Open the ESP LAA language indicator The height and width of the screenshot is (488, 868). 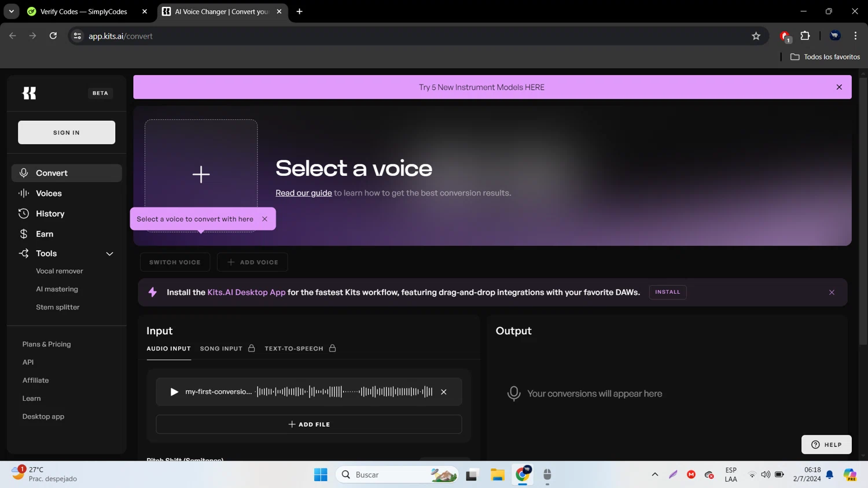tap(731, 475)
